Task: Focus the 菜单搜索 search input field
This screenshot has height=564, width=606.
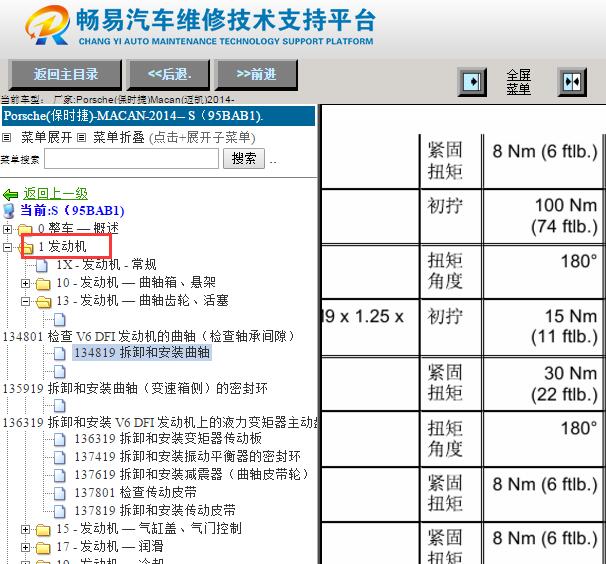Action: pos(131,158)
